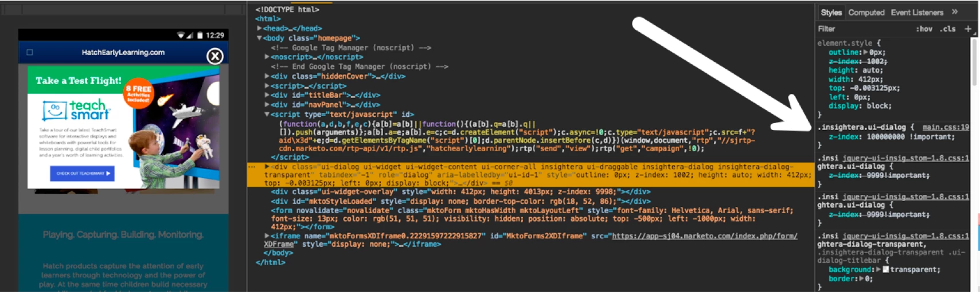Open the Event Listeners tab
This screenshot has height=295, width=980.
(917, 12)
